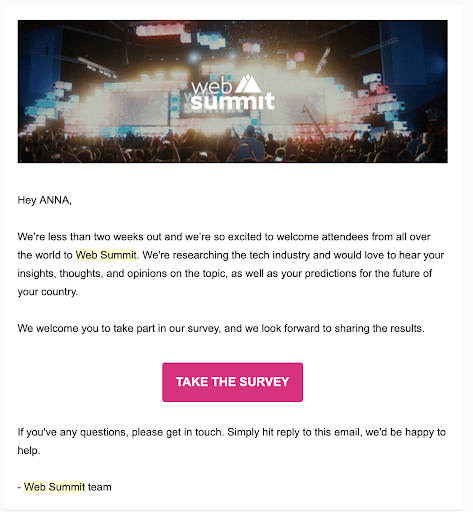
Task: Click the word "help." below the questions line
Action: tap(29, 450)
